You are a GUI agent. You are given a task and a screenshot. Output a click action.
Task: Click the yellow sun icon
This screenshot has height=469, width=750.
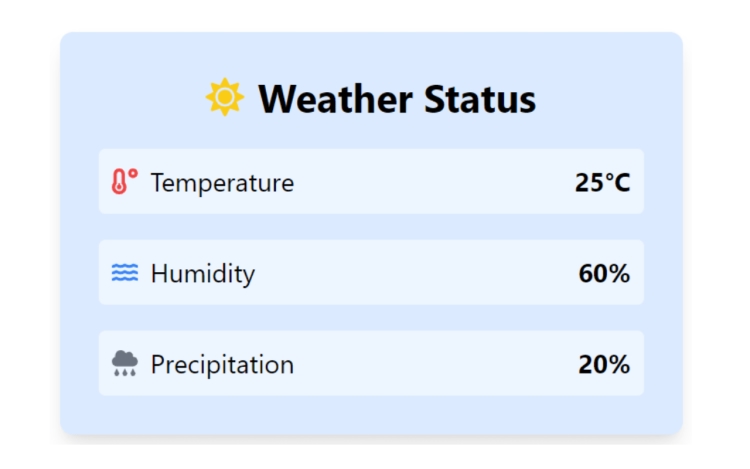[x=225, y=97]
